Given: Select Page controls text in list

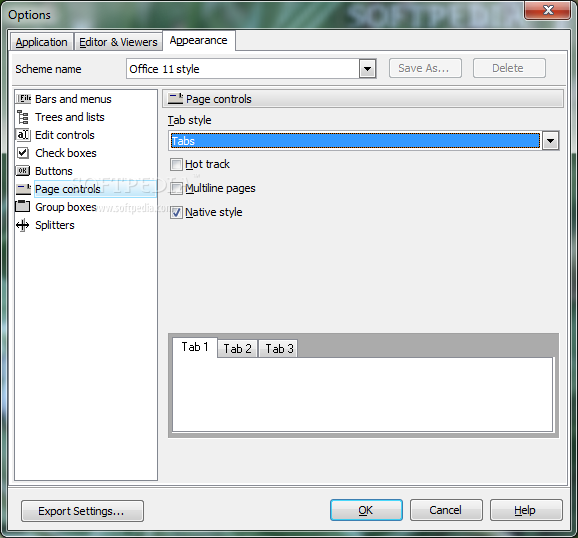Looking at the screenshot, I should 68,189.
